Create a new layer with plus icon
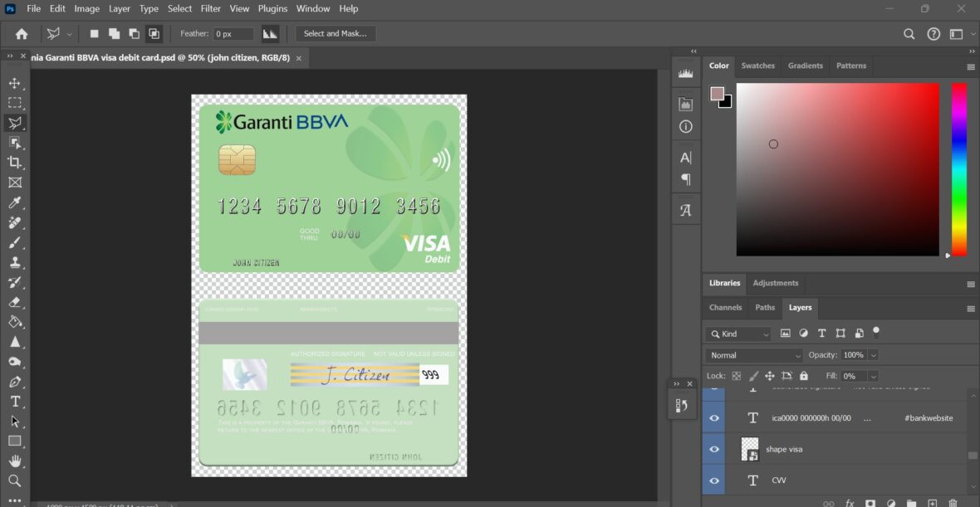 [x=933, y=503]
